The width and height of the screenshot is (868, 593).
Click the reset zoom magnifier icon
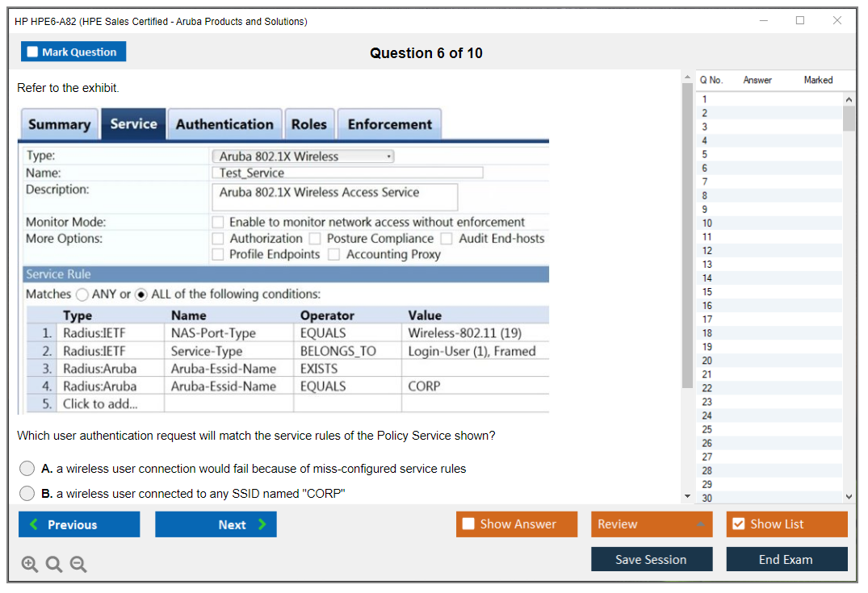click(54, 565)
